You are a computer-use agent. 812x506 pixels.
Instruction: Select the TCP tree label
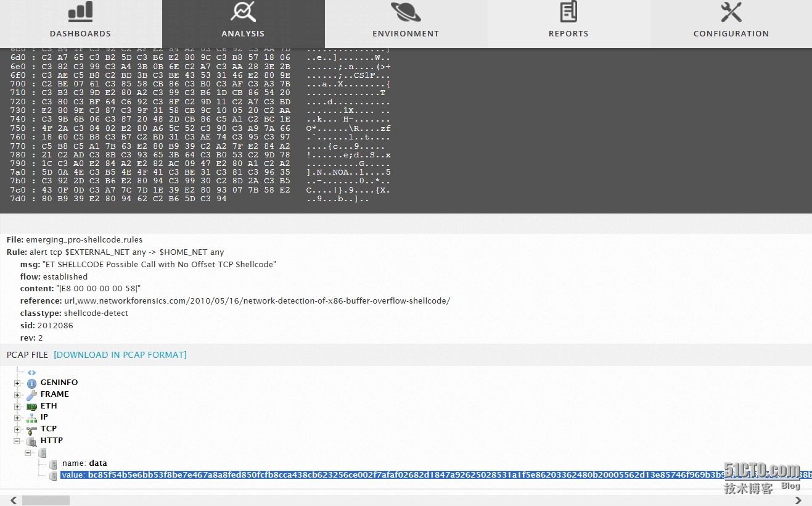click(x=49, y=428)
